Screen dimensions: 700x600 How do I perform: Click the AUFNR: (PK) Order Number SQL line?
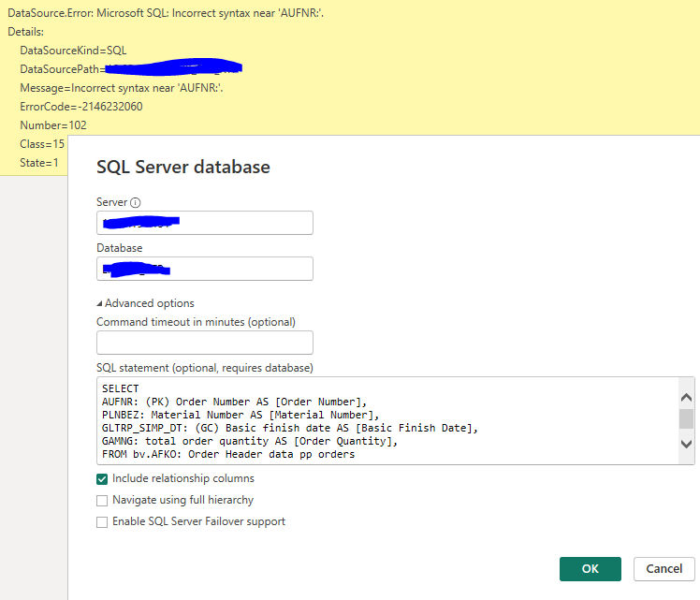click(234, 402)
